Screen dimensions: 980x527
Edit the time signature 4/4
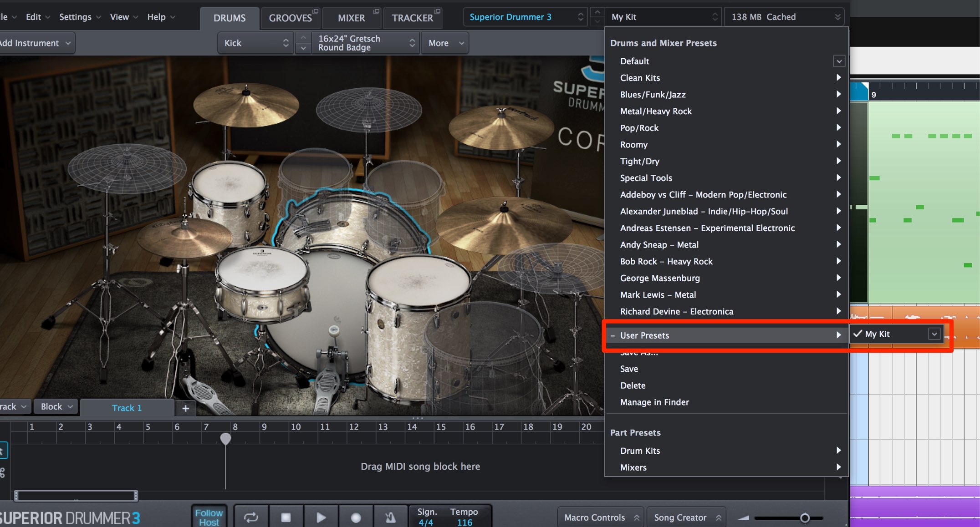tap(426, 522)
